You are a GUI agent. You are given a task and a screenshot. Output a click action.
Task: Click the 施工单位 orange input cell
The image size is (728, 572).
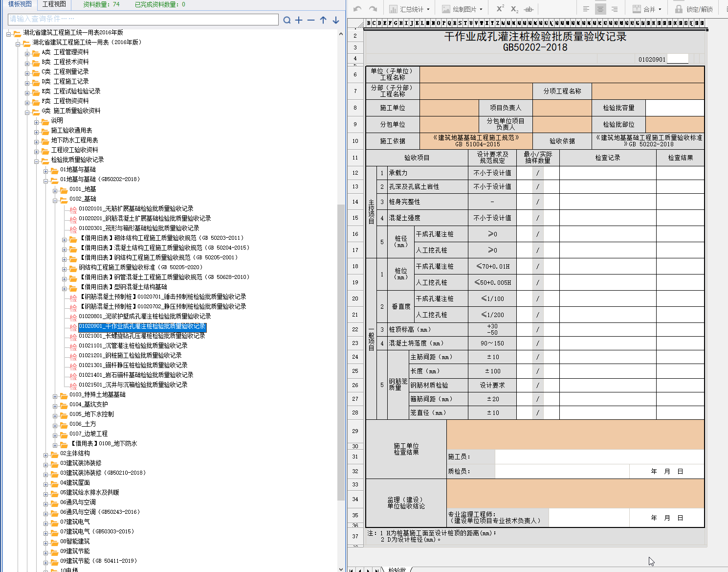tap(449, 108)
